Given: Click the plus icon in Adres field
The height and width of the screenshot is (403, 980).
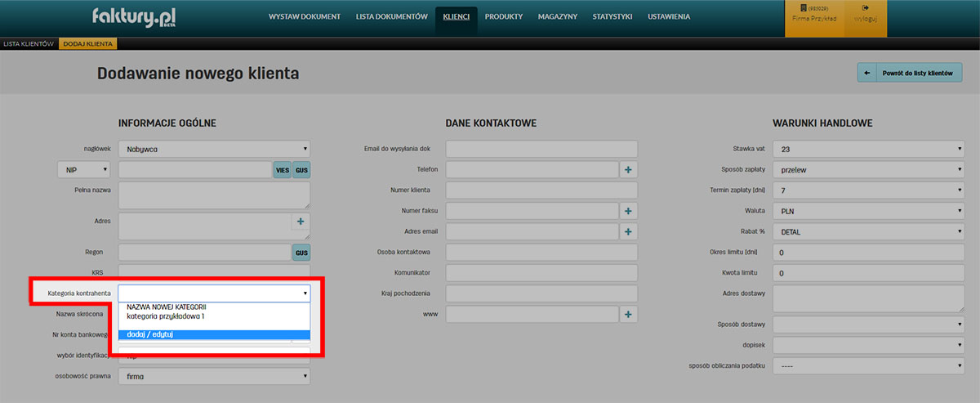Looking at the screenshot, I should [x=300, y=222].
